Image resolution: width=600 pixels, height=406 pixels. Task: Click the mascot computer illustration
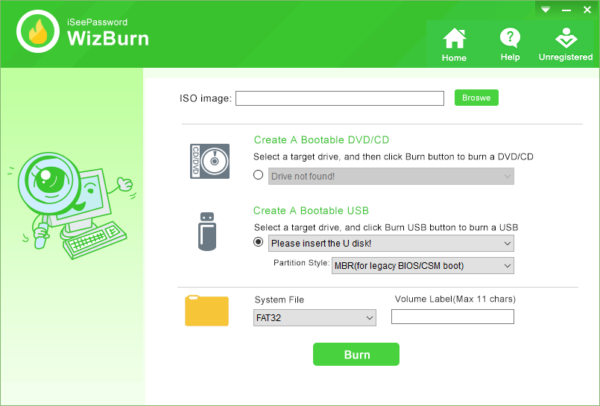tap(72, 205)
